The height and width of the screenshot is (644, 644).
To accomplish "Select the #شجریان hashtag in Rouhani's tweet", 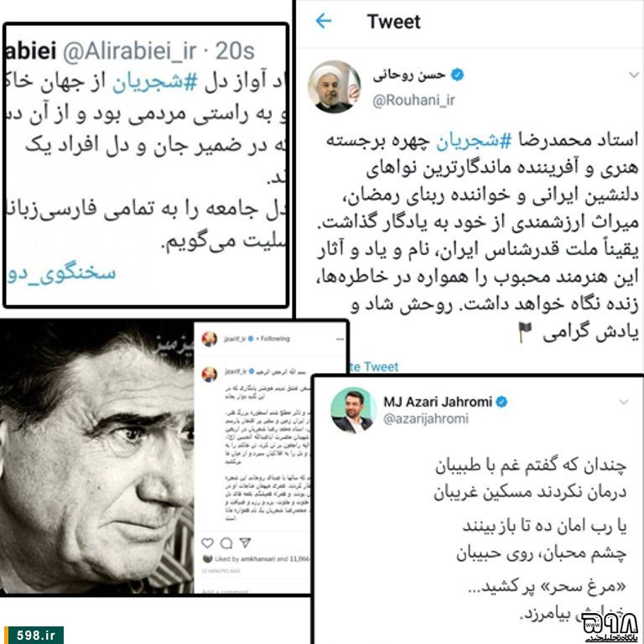I will pyautogui.click(x=474, y=141).
